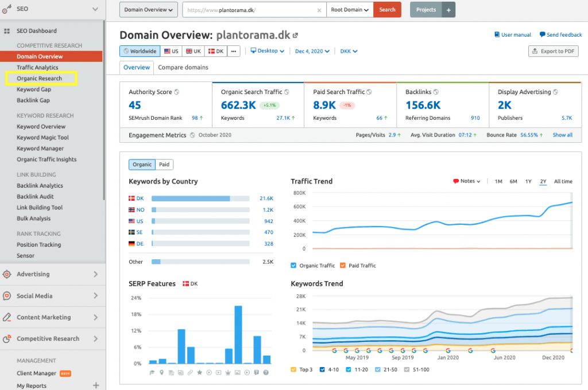Image resolution: width=588 pixels, height=390 pixels.
Task: Click the location pin SERP feature icon
Action: click(161, 372)
